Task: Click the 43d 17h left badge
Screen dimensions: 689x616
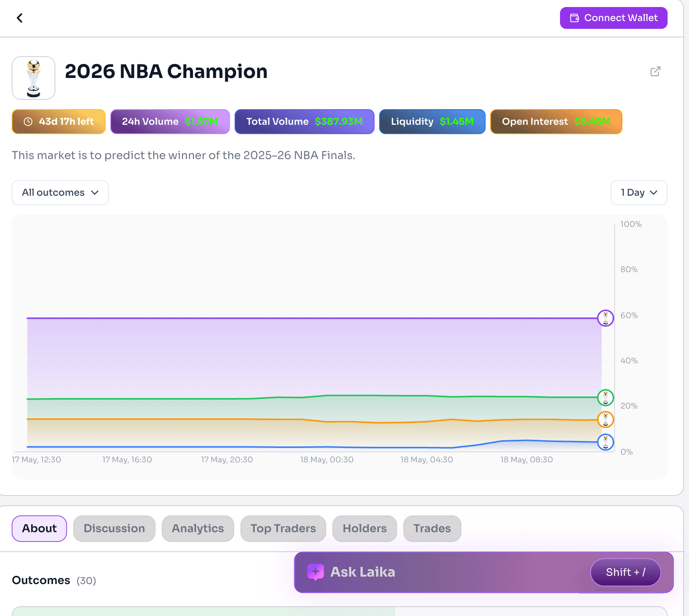Action: click(59, 122)
